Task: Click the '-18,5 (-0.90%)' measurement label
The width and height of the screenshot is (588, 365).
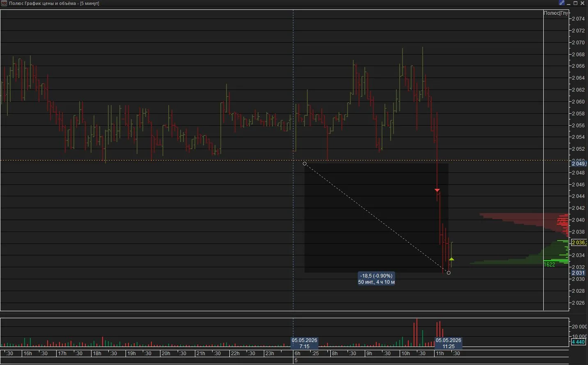Action: pos(376,276)
